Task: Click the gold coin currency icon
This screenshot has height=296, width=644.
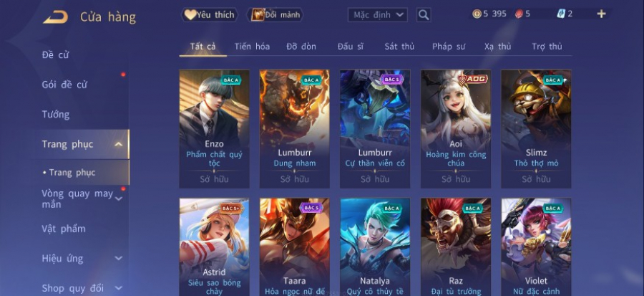Action: pyautogui.click(x=477, y=14)
